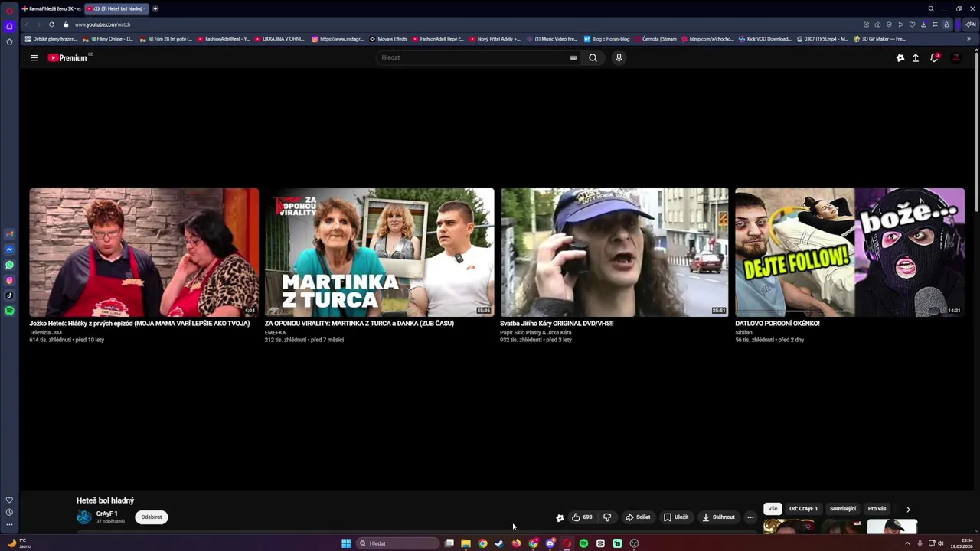
Task: Show hidden system tray icons
Action: click(907, 543)
